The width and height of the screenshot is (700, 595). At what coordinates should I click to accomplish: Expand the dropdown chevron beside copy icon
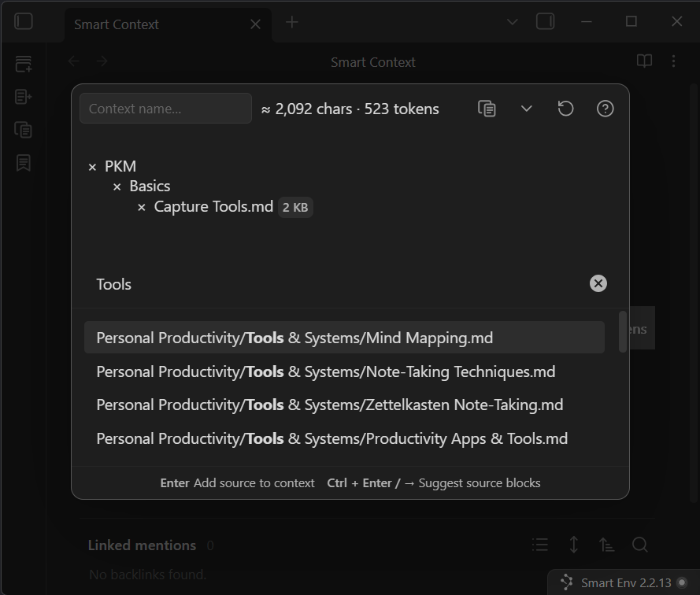(x=527, y=109)
